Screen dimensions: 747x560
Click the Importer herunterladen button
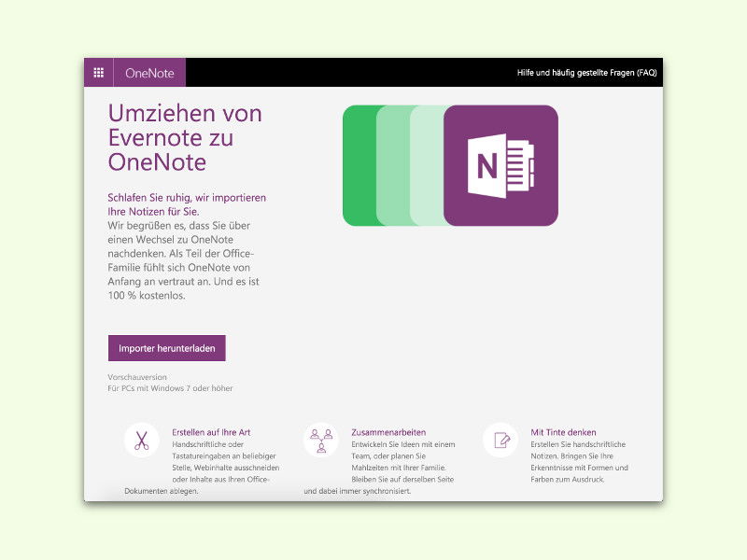[x=167, y=348]
